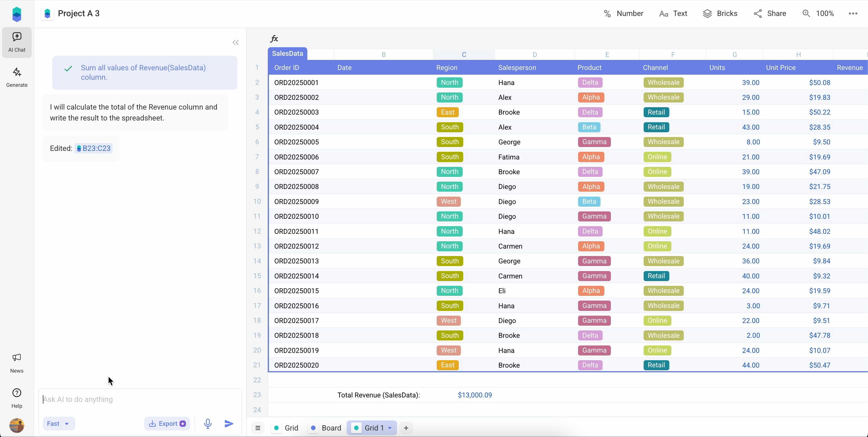Open the B23:C23 edited cell link
Viewport: 868px width, 437px height.
(93, 148)
